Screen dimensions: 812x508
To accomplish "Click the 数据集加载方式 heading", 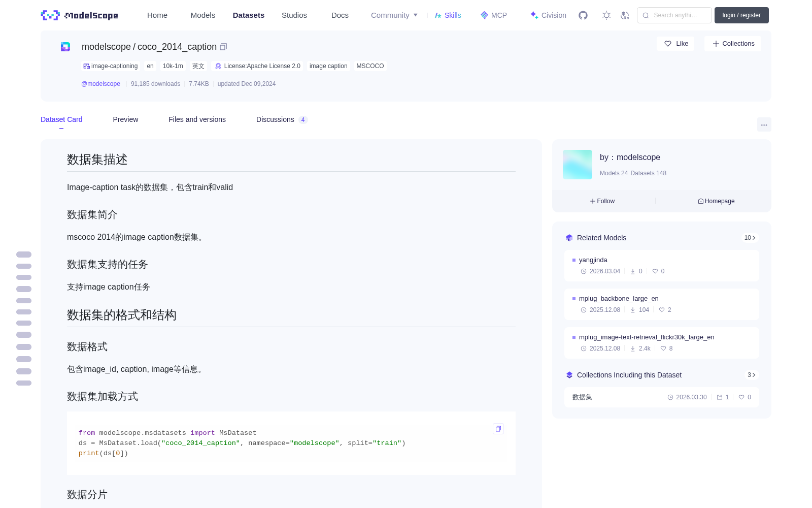I will [x=102, y=396].
